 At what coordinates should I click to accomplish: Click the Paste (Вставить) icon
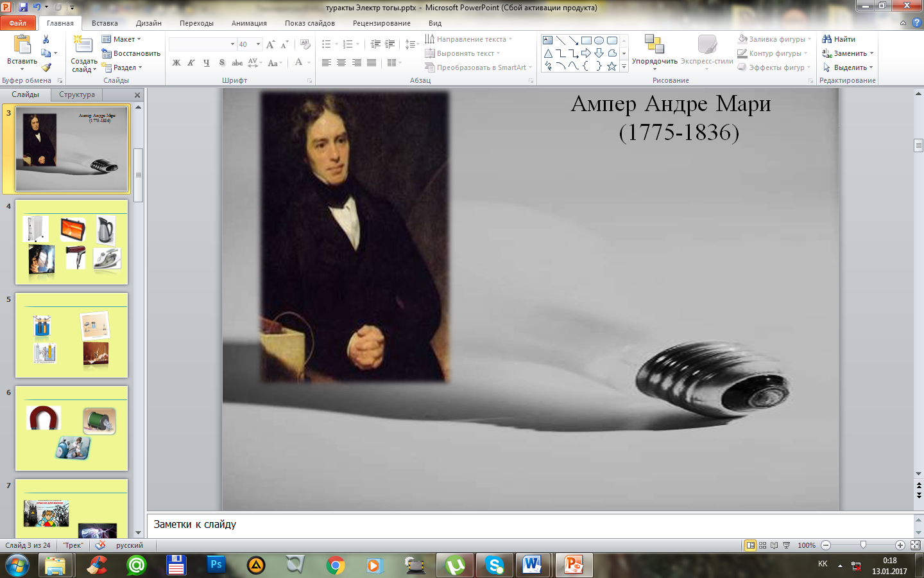click(x=22, y=45)
